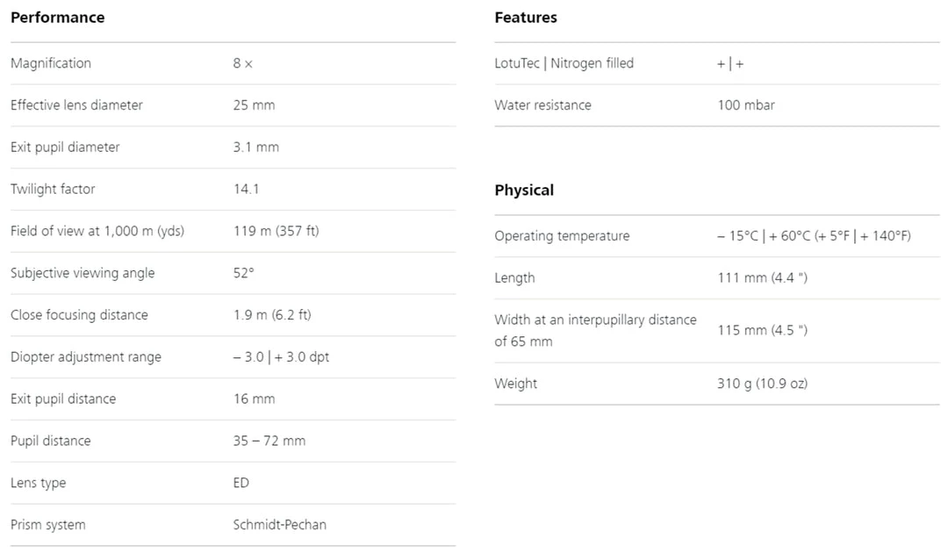Viewport: 948px width, 560px height.
Task: Click the Close focusing distance label
Action: [x=79, y=315]
